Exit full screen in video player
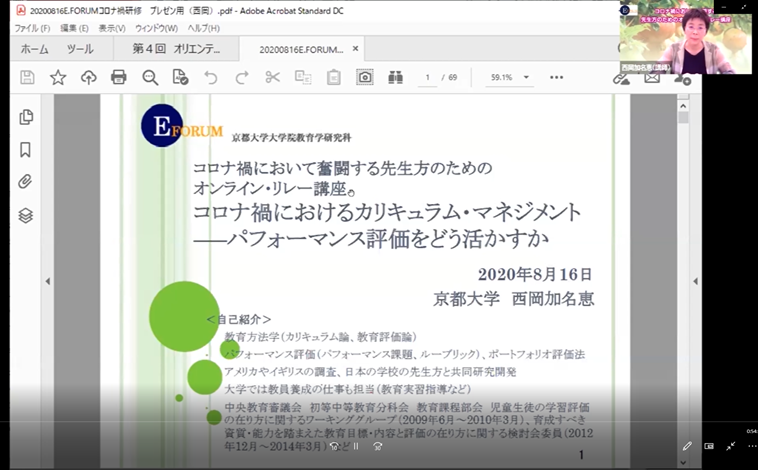 (730, 446)
